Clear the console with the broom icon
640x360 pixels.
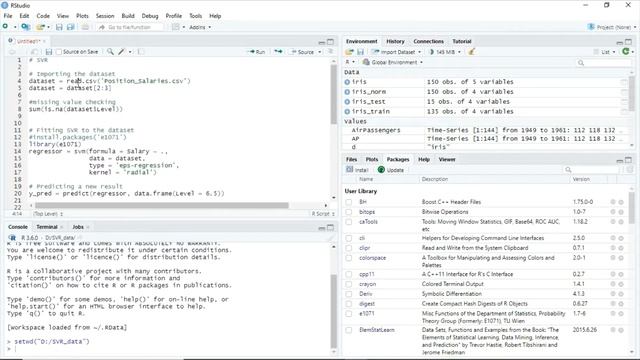(x=331, y=237)
